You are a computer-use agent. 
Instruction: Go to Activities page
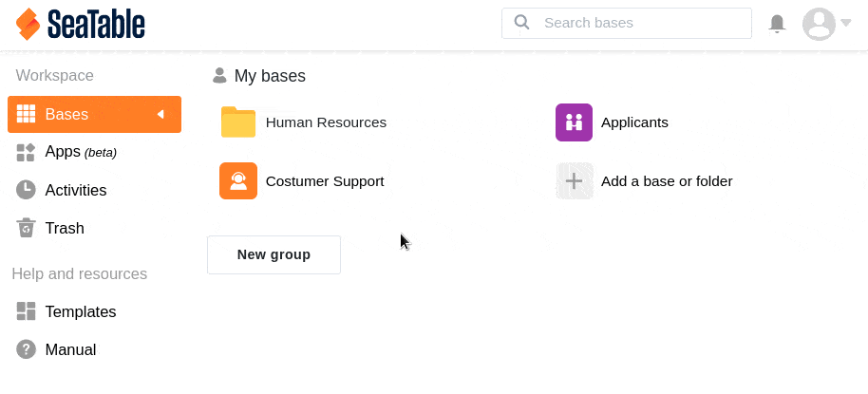pyautogui.click(x=75, y=190)
